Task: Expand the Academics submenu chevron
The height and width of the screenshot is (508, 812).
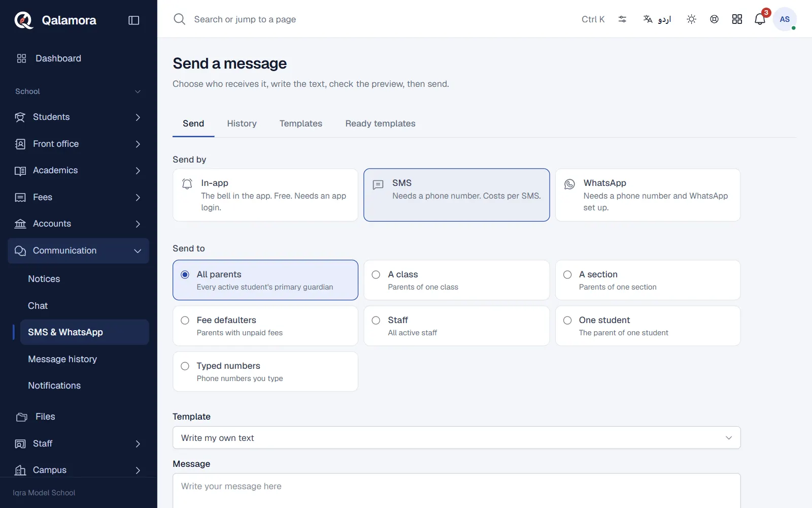Action: click(x=138, y=171)
